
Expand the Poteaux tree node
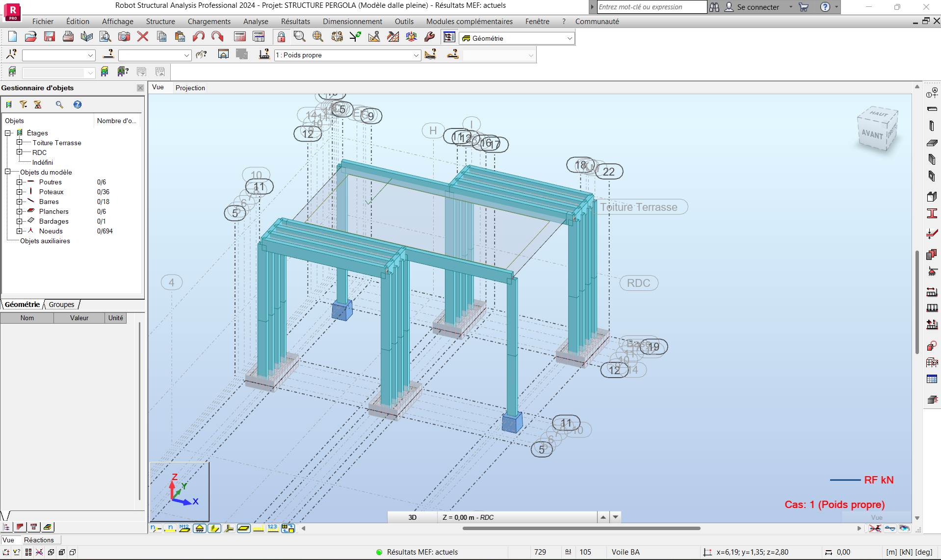tap(20, 192)
